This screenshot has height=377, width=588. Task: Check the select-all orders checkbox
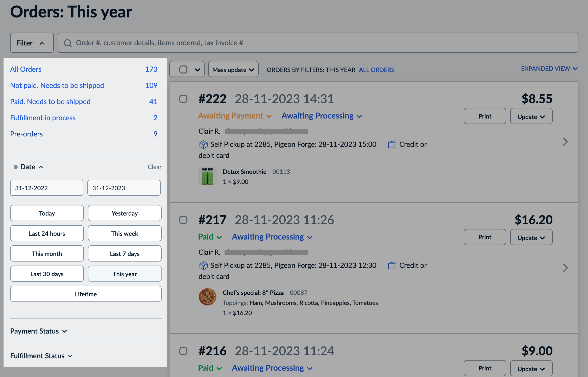(183, 69)
